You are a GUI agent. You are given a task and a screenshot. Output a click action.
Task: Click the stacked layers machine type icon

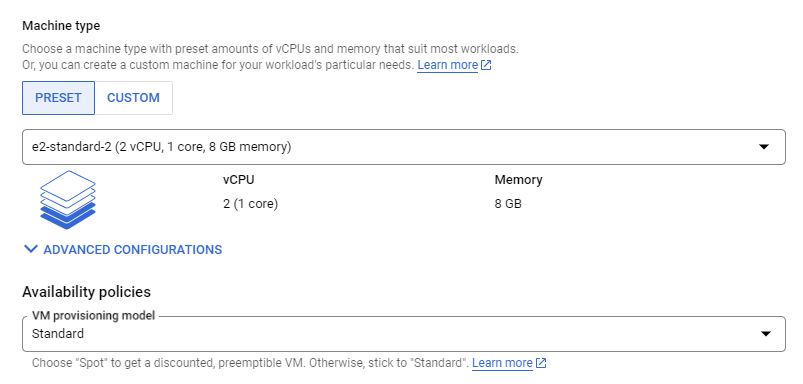click(x=68, y=200)
